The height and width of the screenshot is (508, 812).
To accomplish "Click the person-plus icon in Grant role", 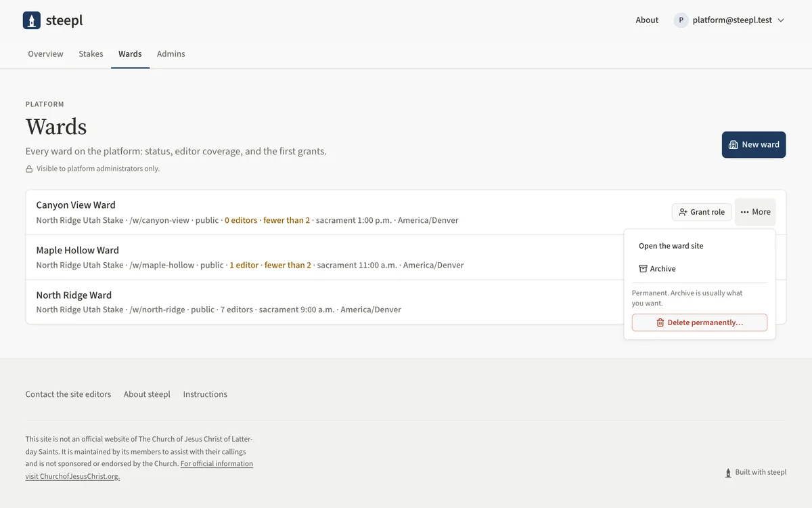I will pyautogui.click(x=683, y=212).
